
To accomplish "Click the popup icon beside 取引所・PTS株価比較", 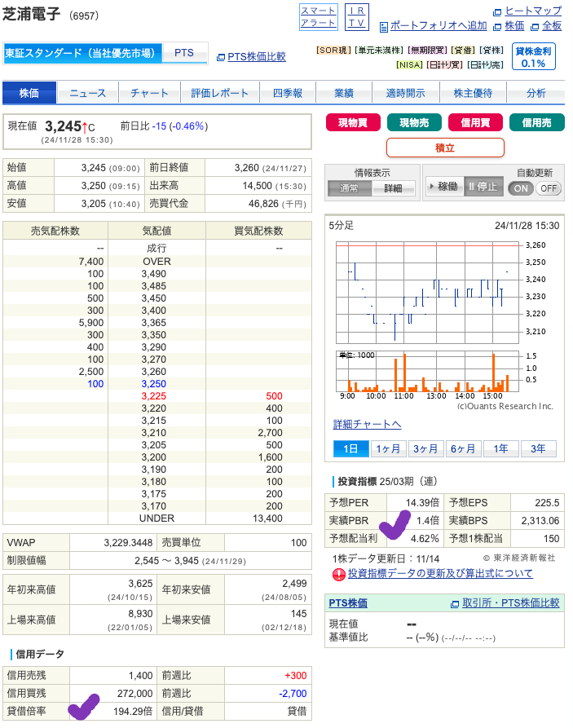I will 455,604.
